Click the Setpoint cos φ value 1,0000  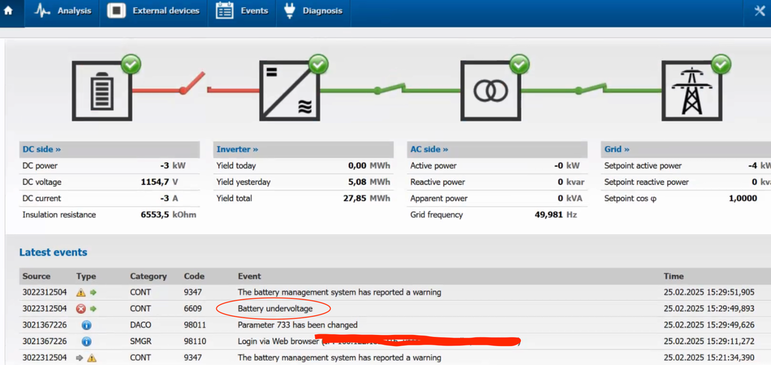point(742,198)
